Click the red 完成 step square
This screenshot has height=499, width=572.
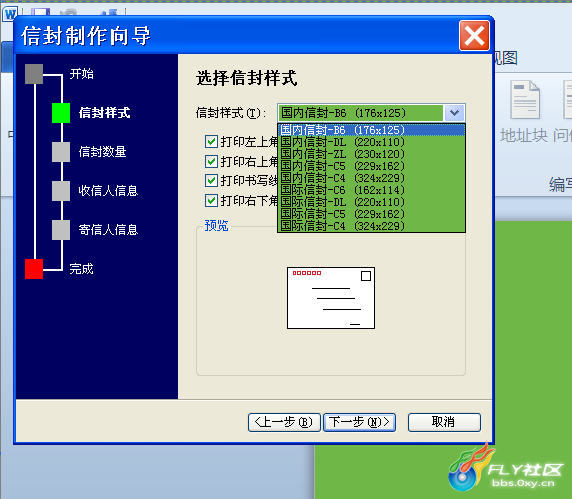[x=34, y=269]
